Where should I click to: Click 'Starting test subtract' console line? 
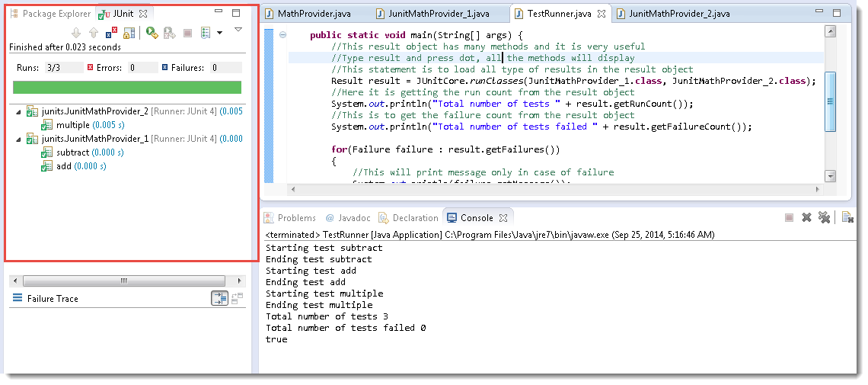[324, 248]
